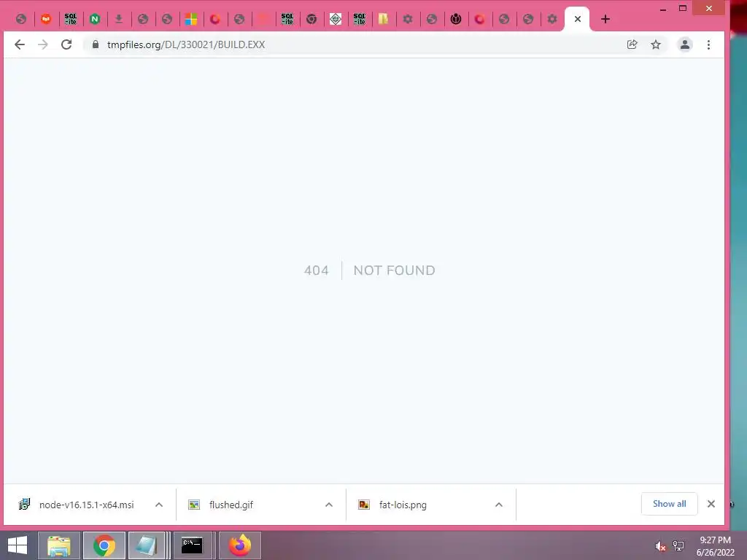
Task: Open the Windows Start menu
Action: tap(18, 545)
